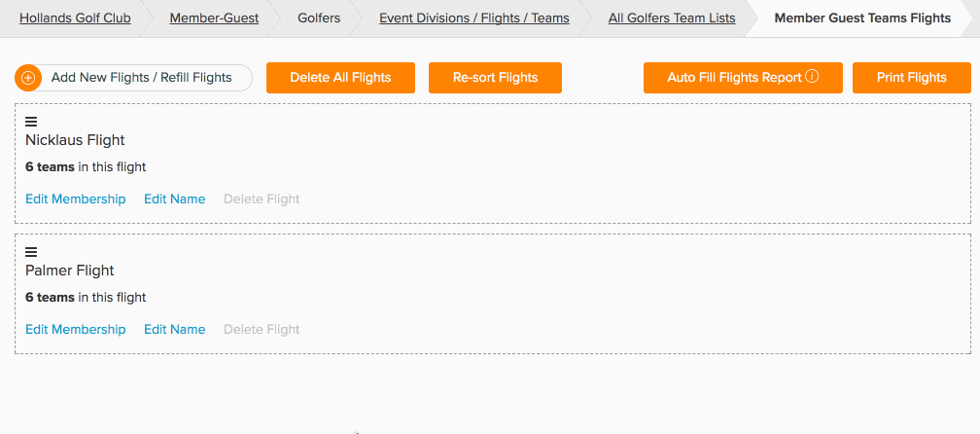Click the info icon on Auto Fill Flights Report
Image resolution: width=980 pixels, height=434 pixels.
(812, 76)
